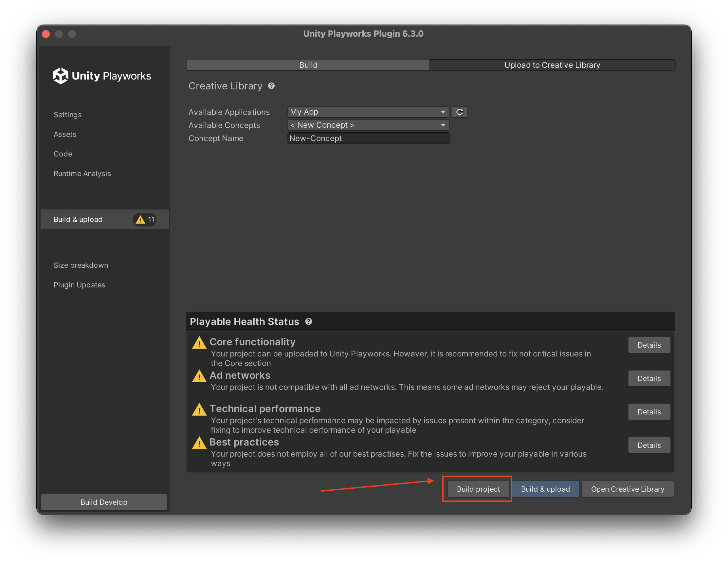Open Size breakdown in the sidebar

tap(81, 265)
